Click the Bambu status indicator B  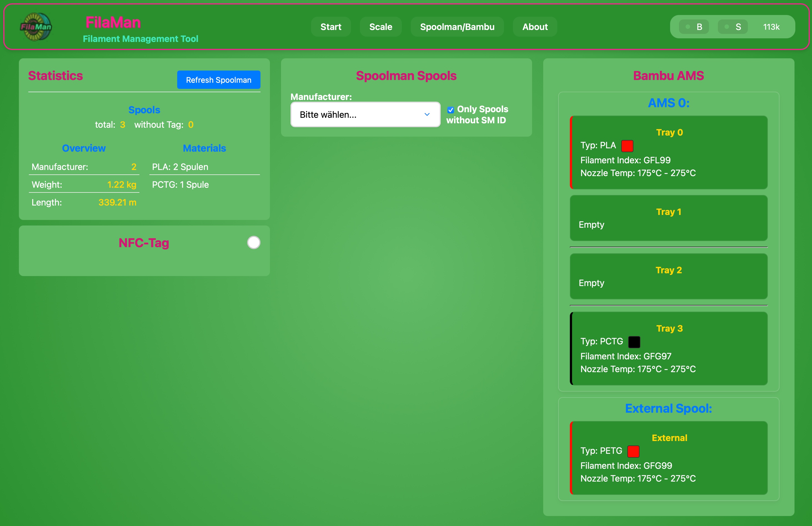(x=694, y=27)
